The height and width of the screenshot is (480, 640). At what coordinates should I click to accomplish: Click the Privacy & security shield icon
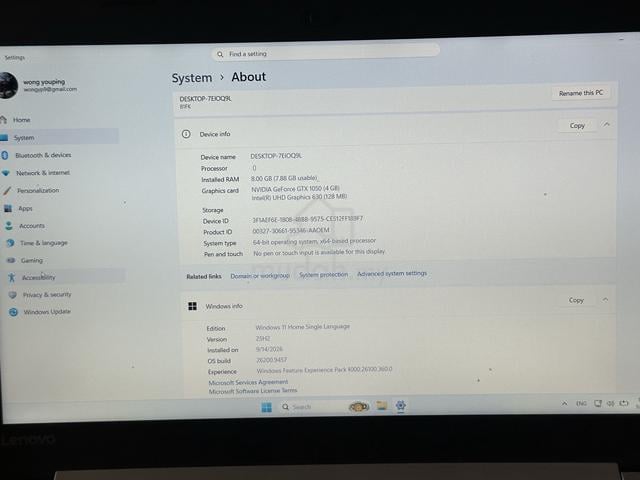(13, 295)
